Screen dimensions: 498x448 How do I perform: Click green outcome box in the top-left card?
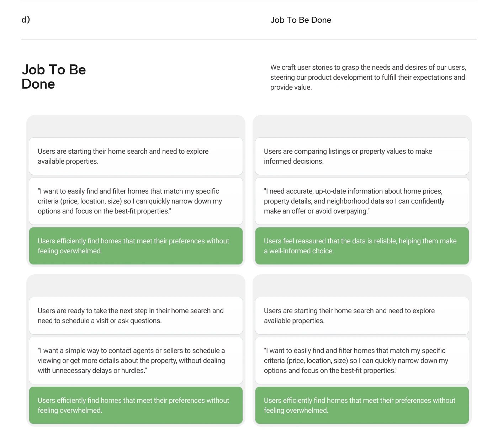136,246
